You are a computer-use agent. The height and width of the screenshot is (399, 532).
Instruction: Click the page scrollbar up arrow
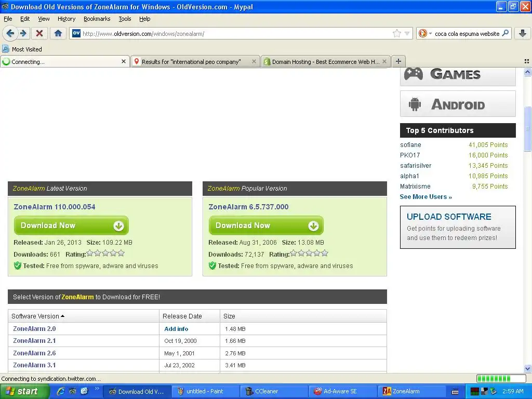pos(527,72)
